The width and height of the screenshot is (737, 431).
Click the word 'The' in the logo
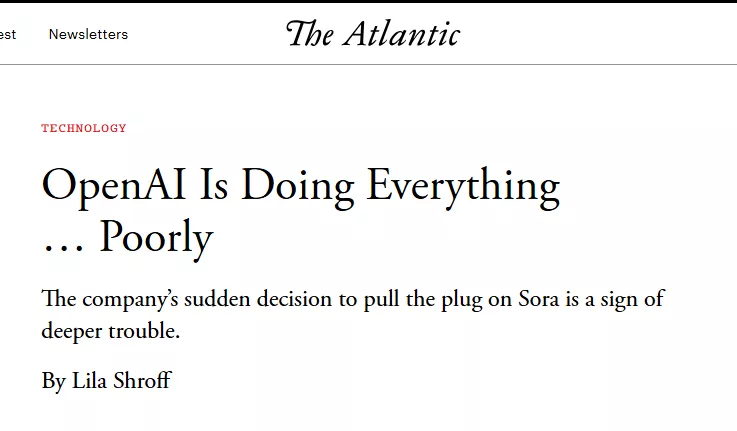pos(310,34)
